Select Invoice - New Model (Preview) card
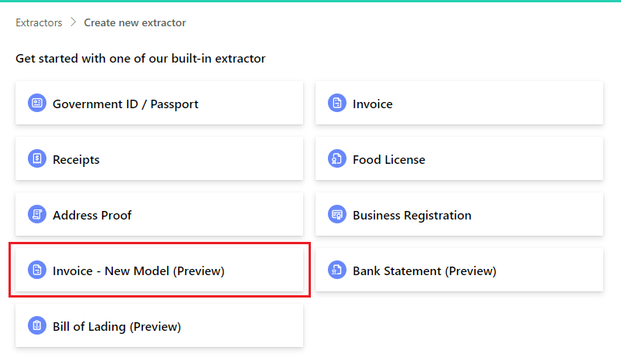 click(159, 270)
